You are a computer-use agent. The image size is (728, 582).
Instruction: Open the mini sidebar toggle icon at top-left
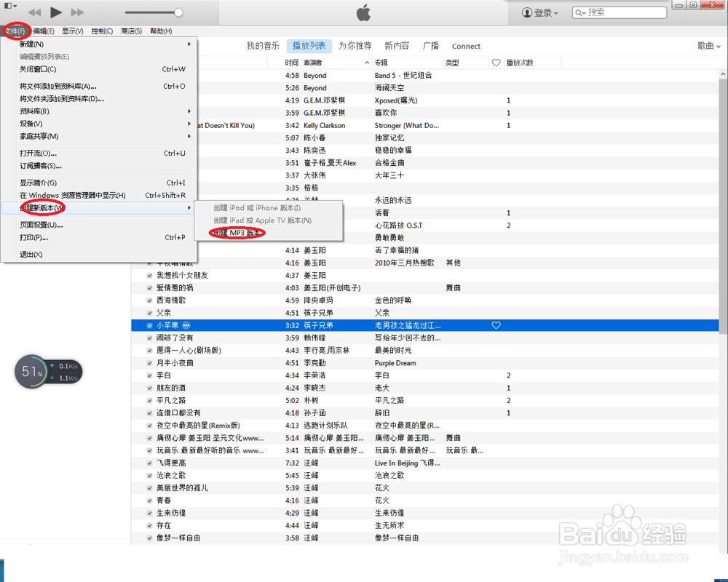tap(10, 6)
